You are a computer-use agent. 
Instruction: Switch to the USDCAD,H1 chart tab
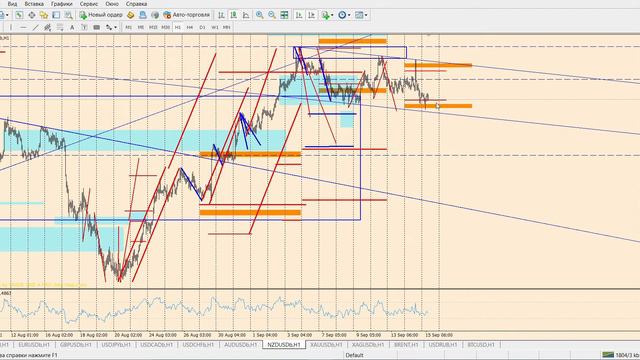156,345
